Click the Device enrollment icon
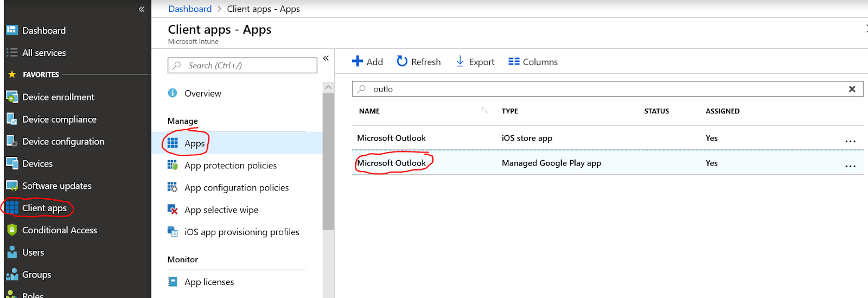Image resolution: width=868 pixels, height=298 pixels. pyautogui.click(x=12, y=97)
